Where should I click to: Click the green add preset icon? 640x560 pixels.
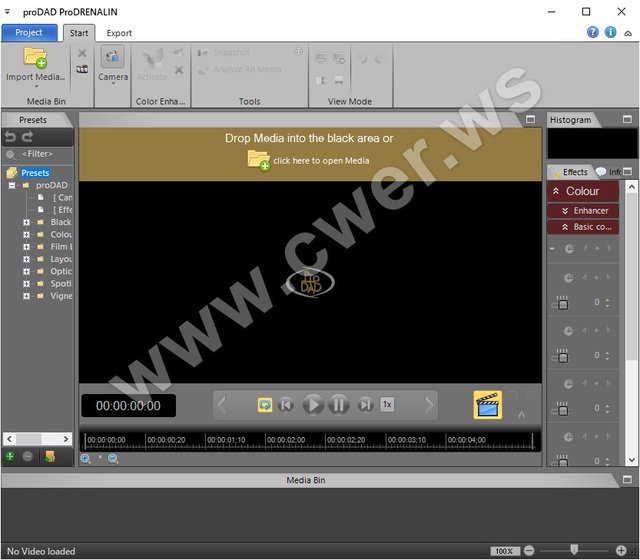10,456
